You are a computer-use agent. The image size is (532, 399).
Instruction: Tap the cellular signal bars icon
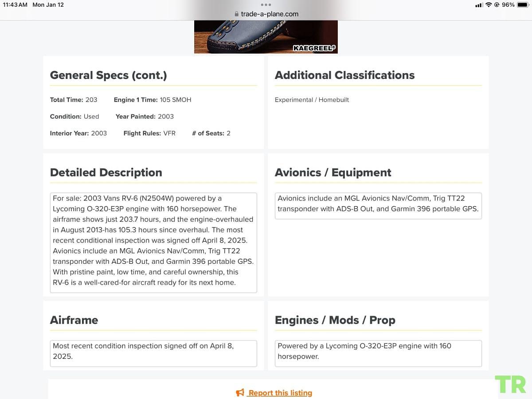click(x=479, y=5)
